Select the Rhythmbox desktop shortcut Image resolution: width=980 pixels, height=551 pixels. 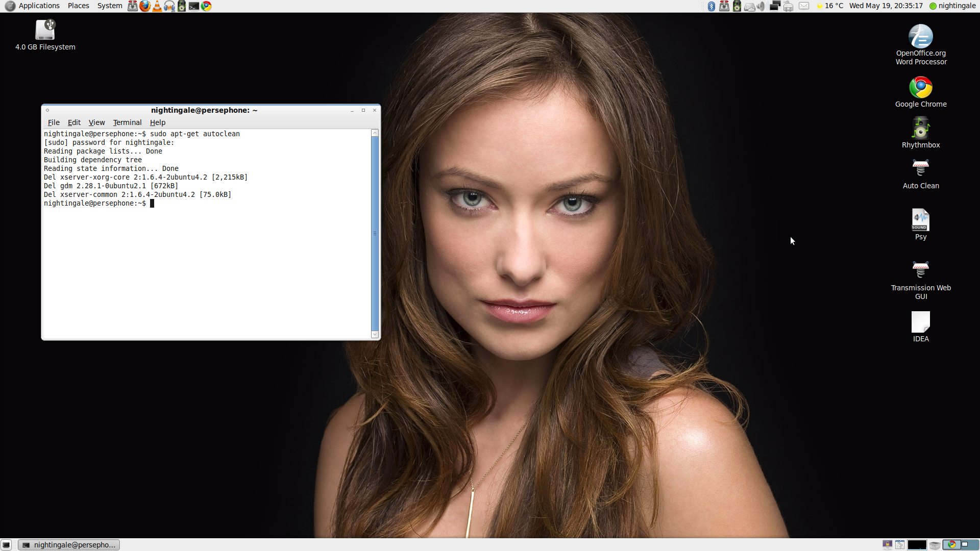click(x=921, y=133)
